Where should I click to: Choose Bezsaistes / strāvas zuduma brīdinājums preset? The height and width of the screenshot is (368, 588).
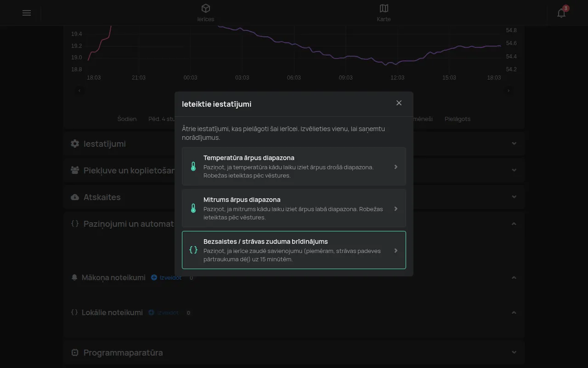(x=294, y=250)
